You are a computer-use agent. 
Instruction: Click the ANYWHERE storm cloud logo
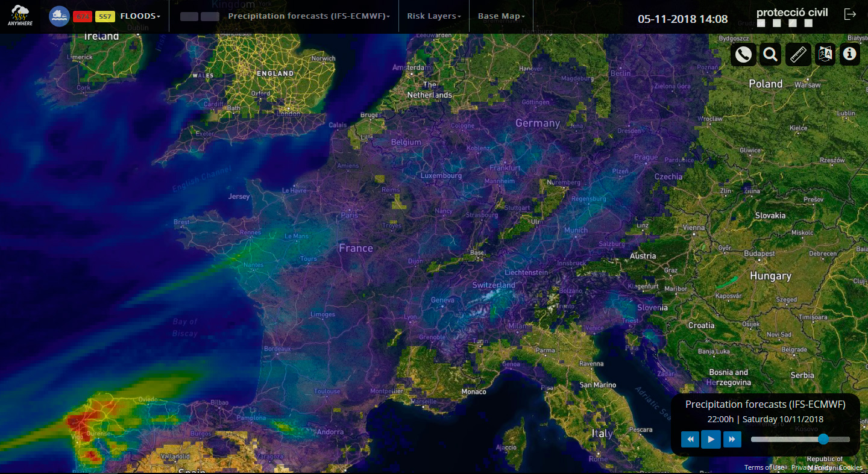[19, 14]
